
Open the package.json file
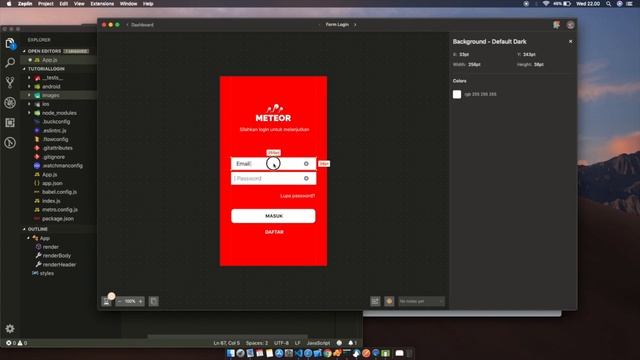tap(58, 219)
